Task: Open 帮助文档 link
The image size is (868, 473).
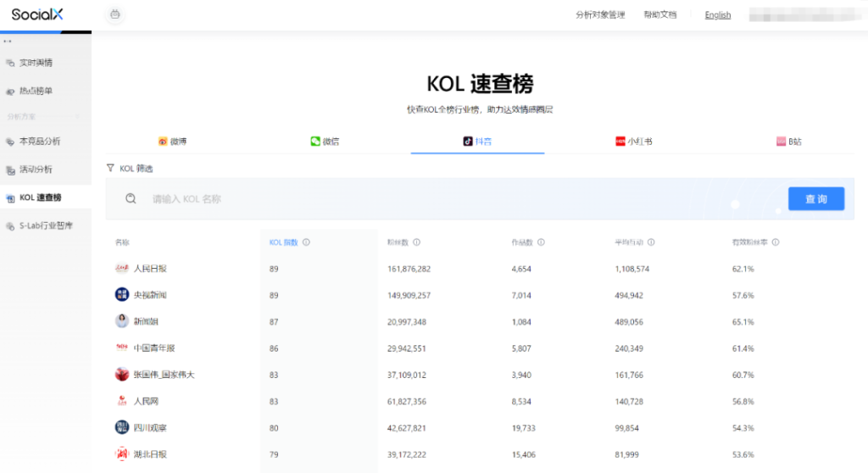Action: [x=659, y=15]
